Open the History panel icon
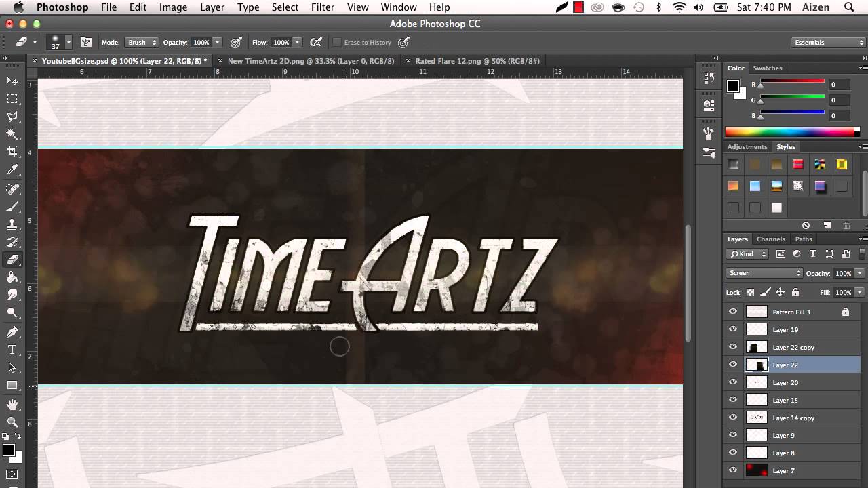The height and width of the screenshot is (488, 868). tap(709, 78)
